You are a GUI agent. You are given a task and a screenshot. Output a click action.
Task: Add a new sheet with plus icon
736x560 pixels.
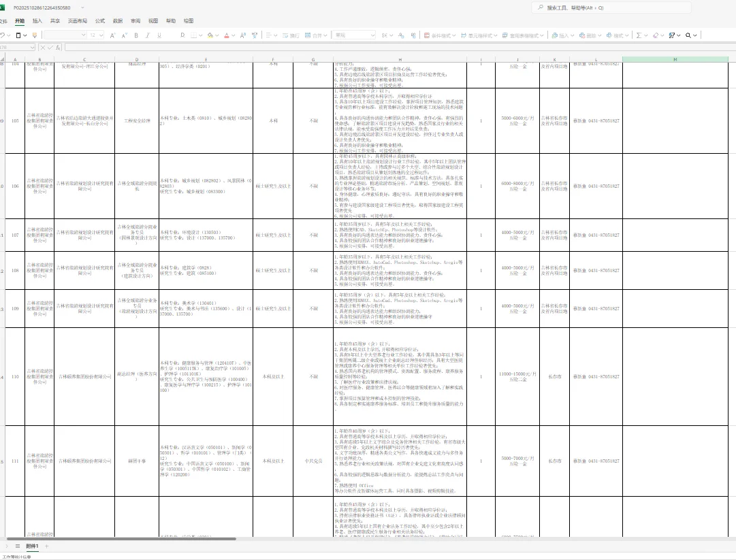46,546
